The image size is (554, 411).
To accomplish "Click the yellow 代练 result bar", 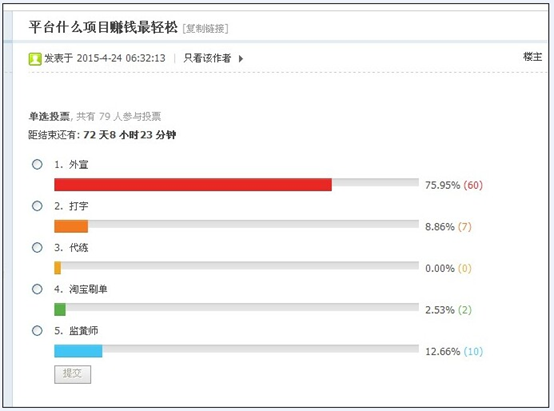I will (58, 268).
